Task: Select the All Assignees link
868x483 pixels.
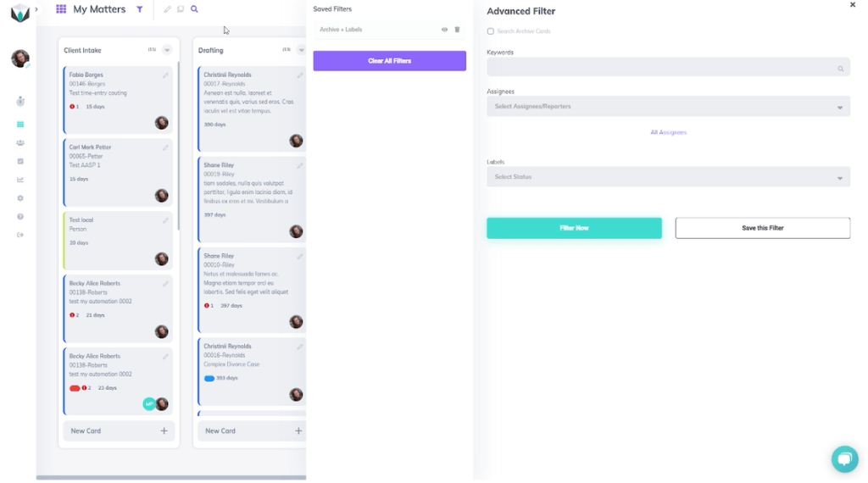Action: click(668, 132)
